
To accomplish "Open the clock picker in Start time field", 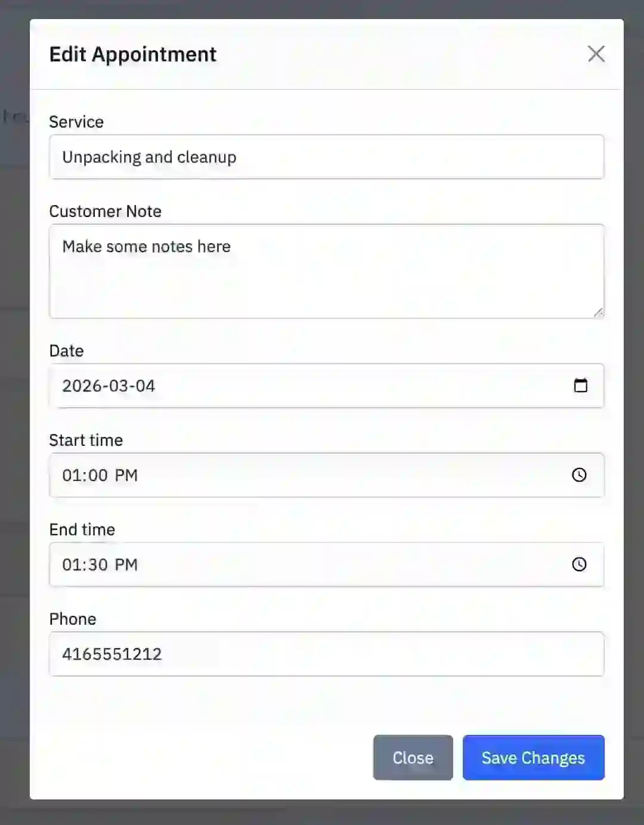I will coord(579,475).
